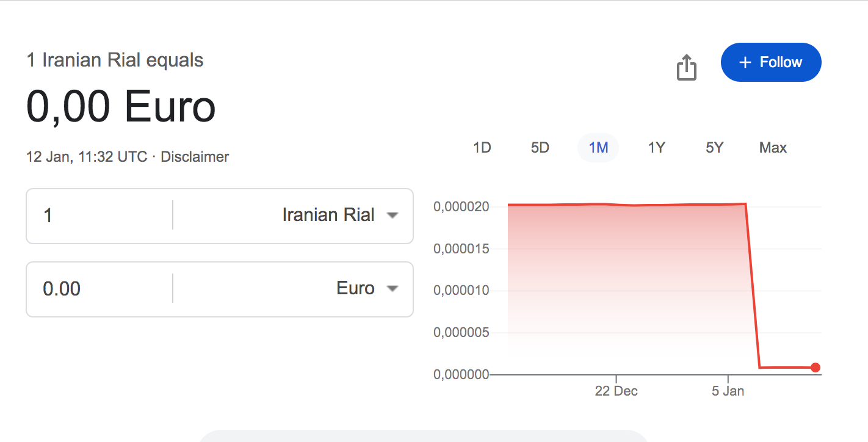The height and width of the screenshot is (442, 868).
Task: Show the 1Y chart range
Action: (x=656, y=148)
